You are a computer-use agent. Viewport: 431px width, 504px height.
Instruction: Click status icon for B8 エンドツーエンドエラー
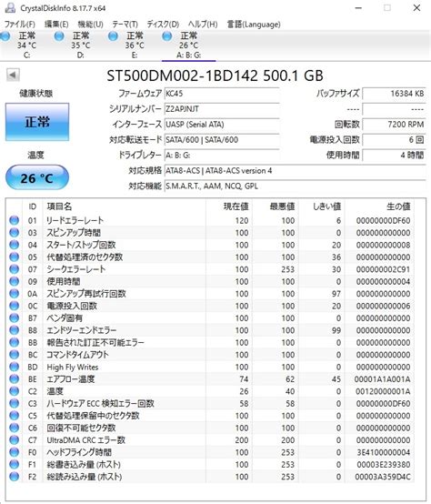coord(15,330)
